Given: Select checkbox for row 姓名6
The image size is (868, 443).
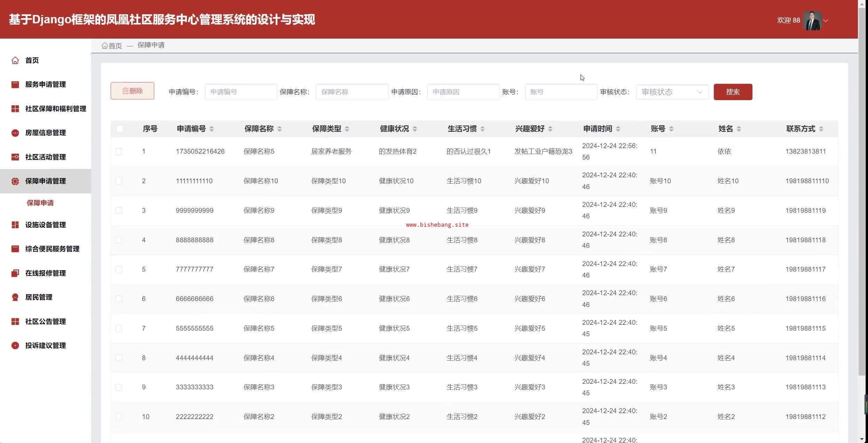Looking at the screenshot, I should [x=119, y=299].
